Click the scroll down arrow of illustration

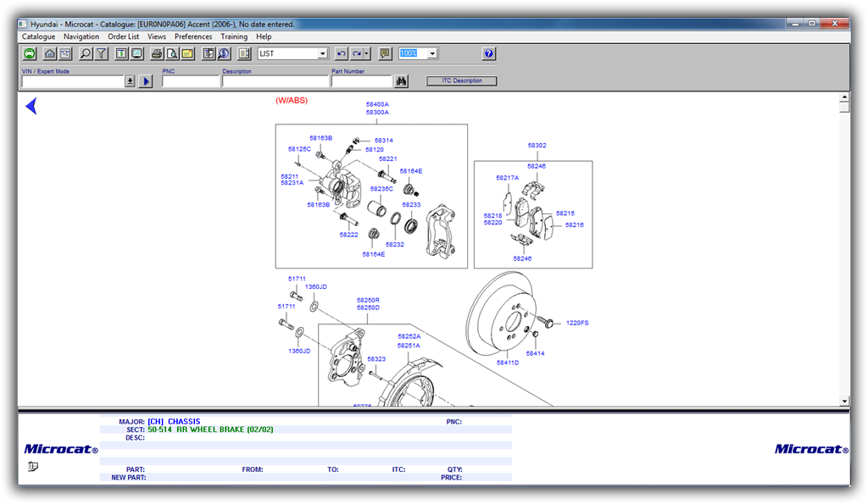coord(844,402)
